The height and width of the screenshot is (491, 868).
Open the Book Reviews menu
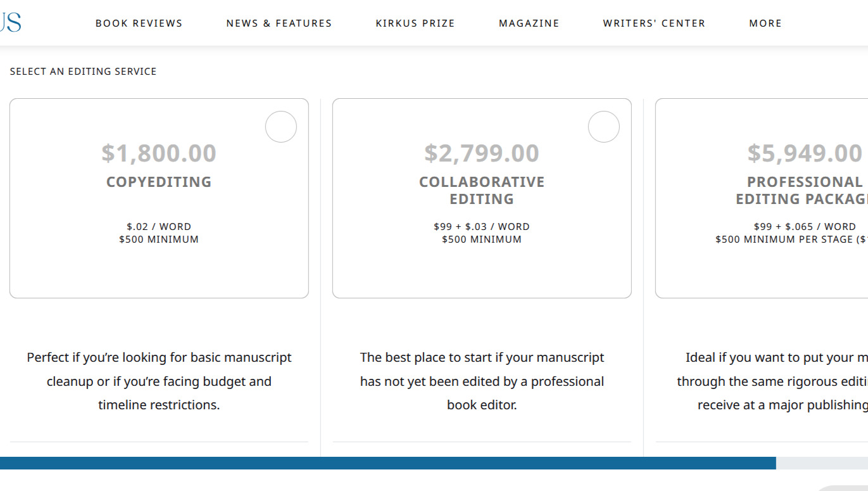click(x=139, y=23)
